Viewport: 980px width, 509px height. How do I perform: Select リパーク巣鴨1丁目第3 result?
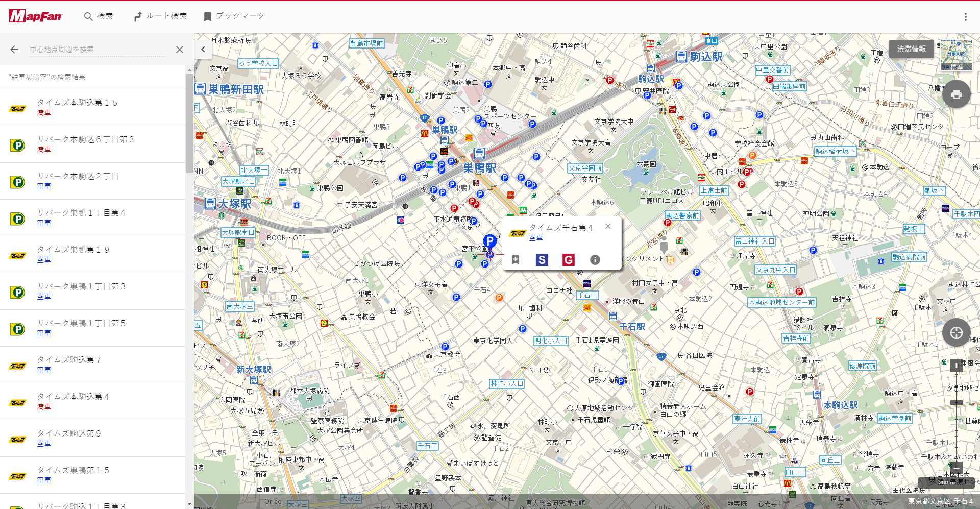[92, 292]
